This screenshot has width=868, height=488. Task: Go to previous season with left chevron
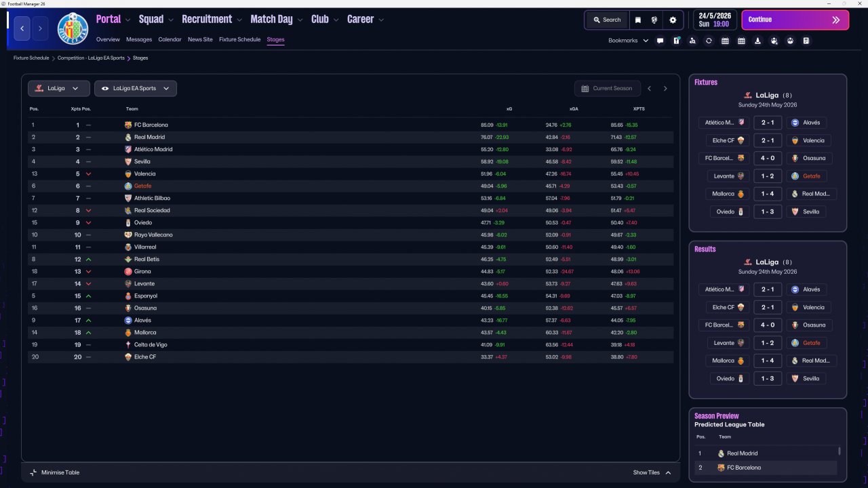click(x=649, y=89)
